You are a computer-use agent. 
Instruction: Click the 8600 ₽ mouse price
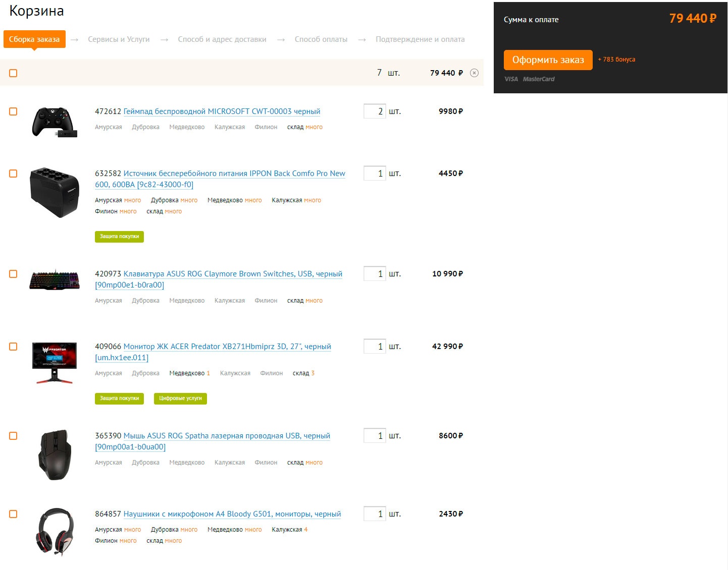pyautogui.click(x=451, y=436)
